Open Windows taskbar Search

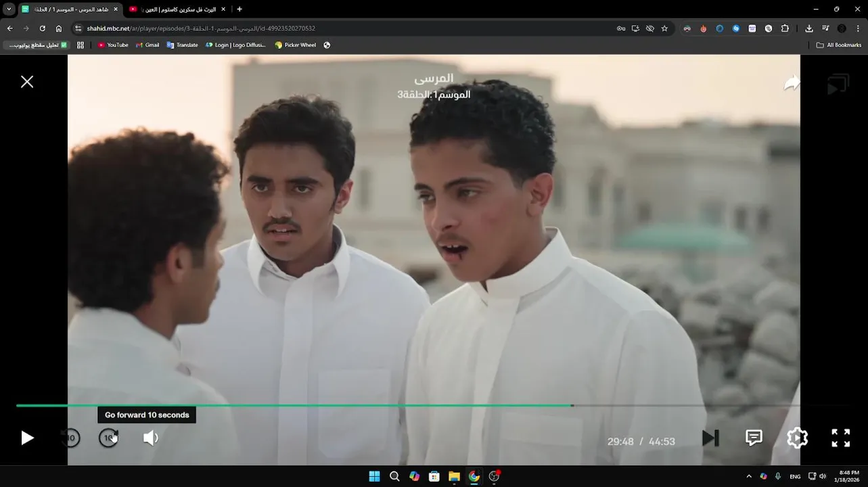pos(394,476)
